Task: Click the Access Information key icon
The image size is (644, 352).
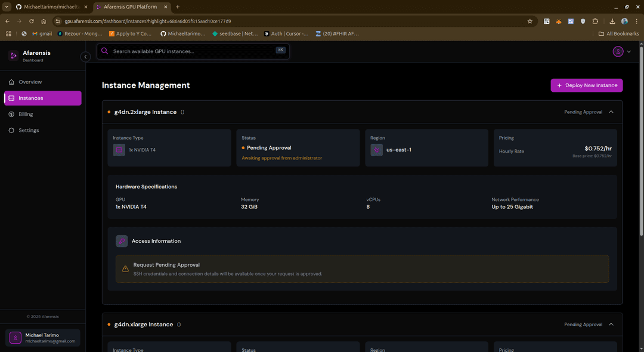Action: [121, 240]
